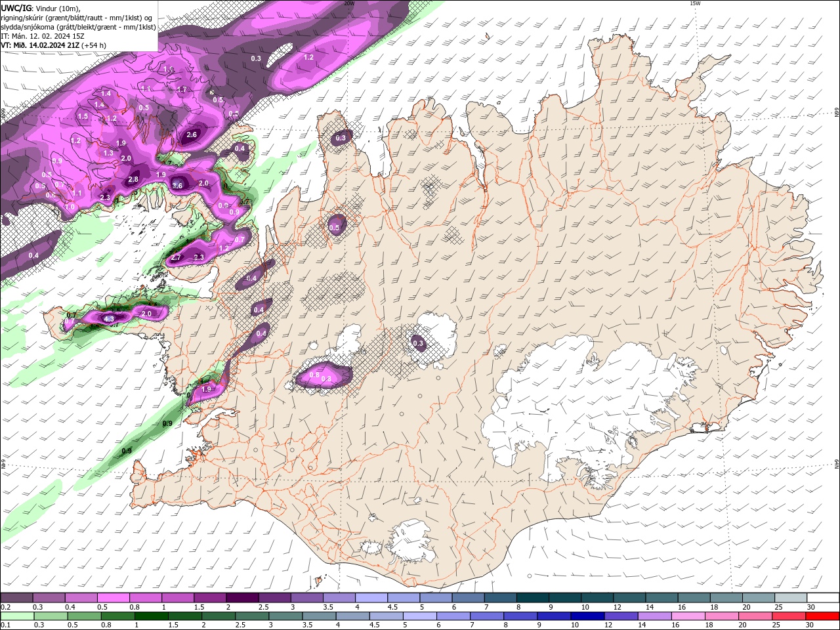Click the 2.8 precipitation value label

(x=133, y=179)
